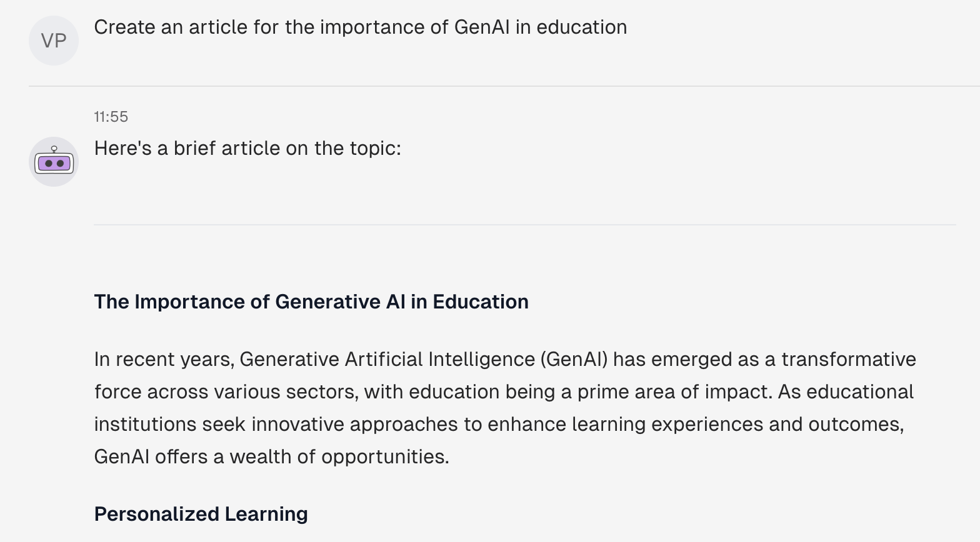Click the word "Education" in the bold article title
The image size is (980, 542).
coord(481,302)
